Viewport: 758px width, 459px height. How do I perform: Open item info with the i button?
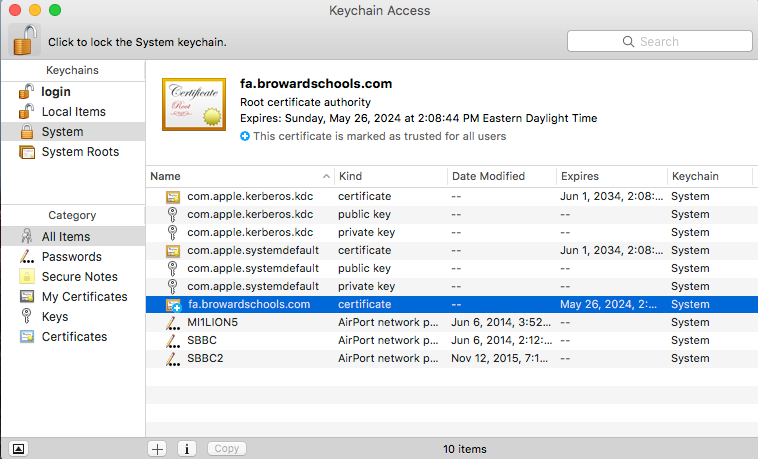[187, 449]
